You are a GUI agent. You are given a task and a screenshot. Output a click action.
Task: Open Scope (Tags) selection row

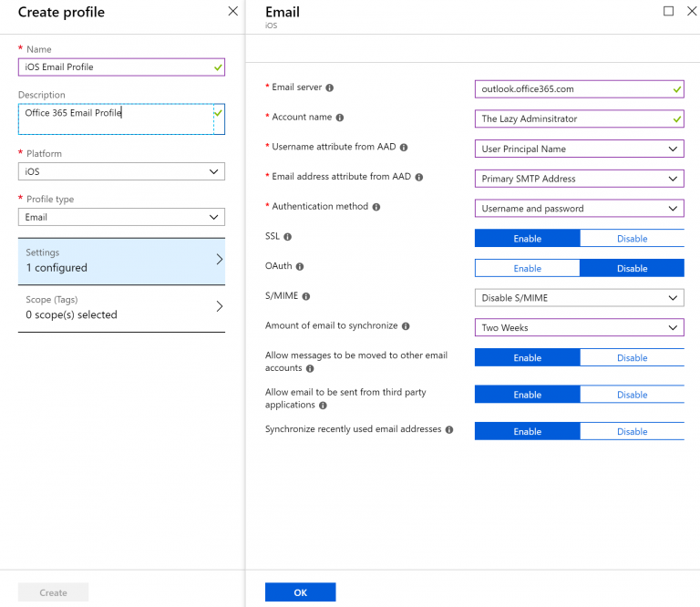pyautogui.click(x=121, y=308)
